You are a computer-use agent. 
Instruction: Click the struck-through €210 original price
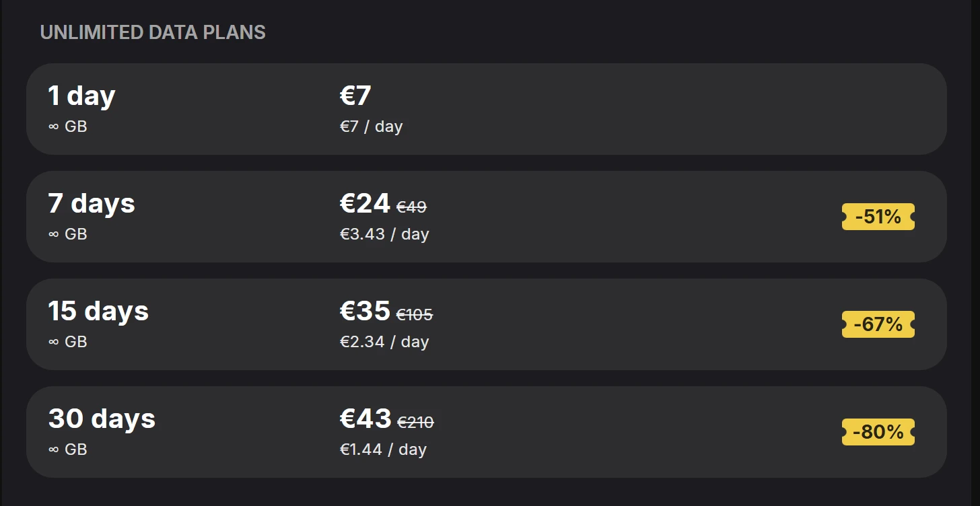pyautogui.click(x=415, y=423)
